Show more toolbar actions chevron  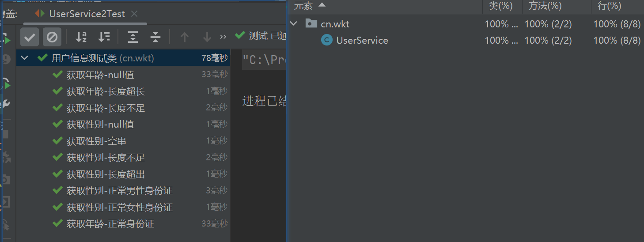(x=223, y=37)
